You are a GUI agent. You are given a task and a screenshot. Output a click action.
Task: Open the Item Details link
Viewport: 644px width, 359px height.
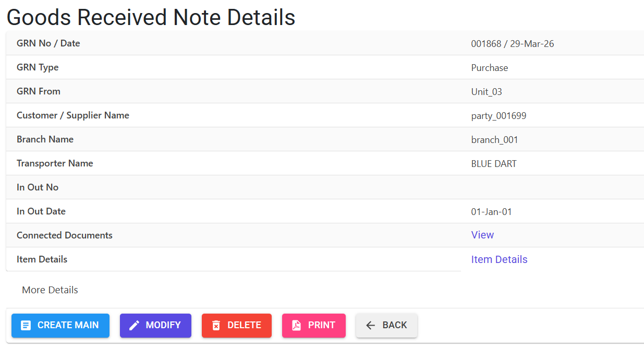(499, 259)
